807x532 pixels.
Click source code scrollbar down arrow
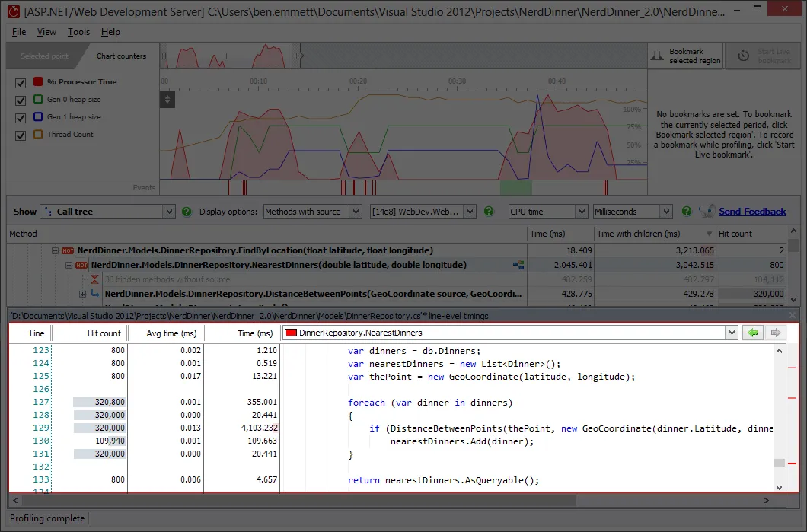(x=779, y=487)
